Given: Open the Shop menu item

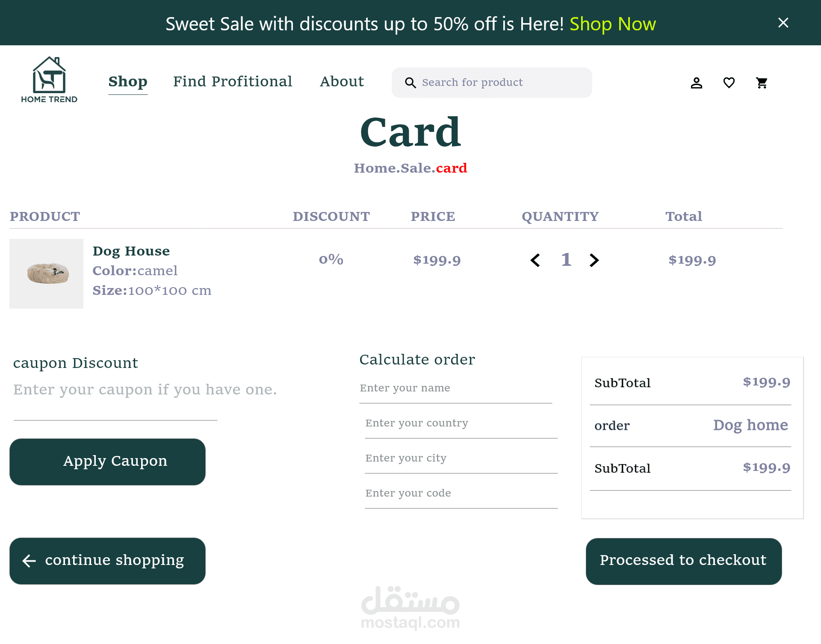Looking at the screenshot, I should 127,82.
